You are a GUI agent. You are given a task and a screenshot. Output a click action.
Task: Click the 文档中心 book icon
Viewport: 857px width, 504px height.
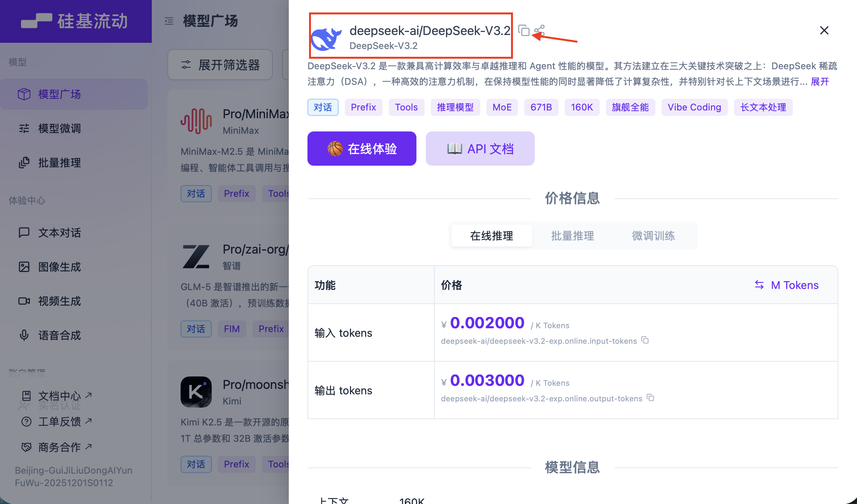click(26, 396)
